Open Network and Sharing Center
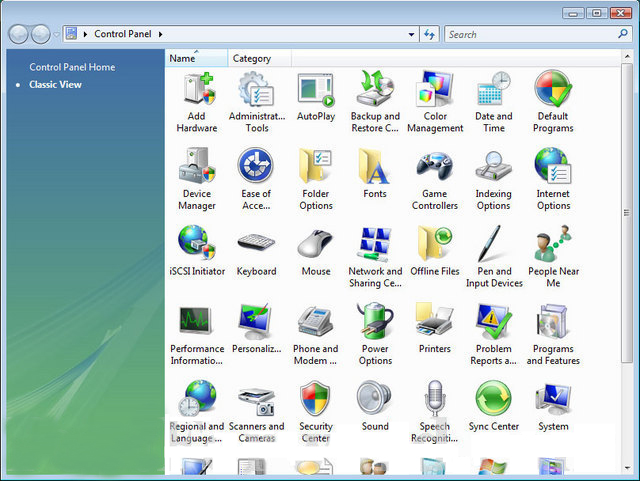The width and height of the screenshot is (640, 481). click(x=375, y=257)
